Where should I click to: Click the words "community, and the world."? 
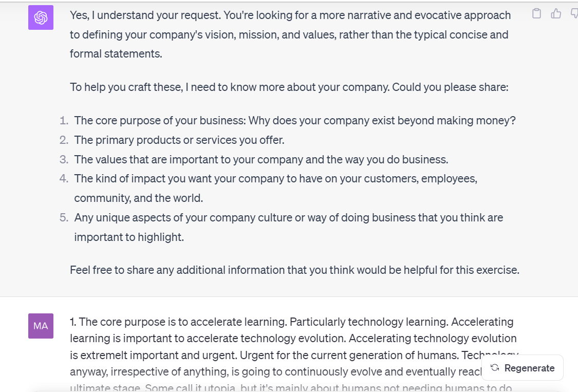point(138,198)
